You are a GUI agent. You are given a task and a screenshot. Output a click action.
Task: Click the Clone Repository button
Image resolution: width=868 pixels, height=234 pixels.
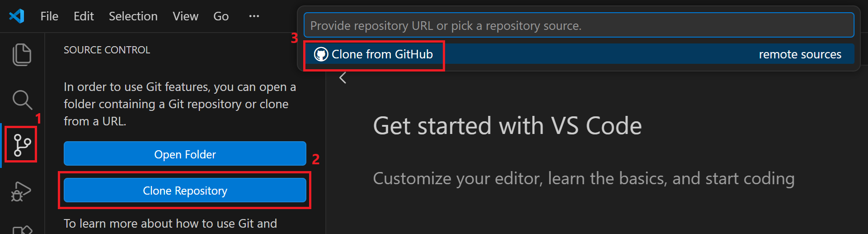point(185,191)
